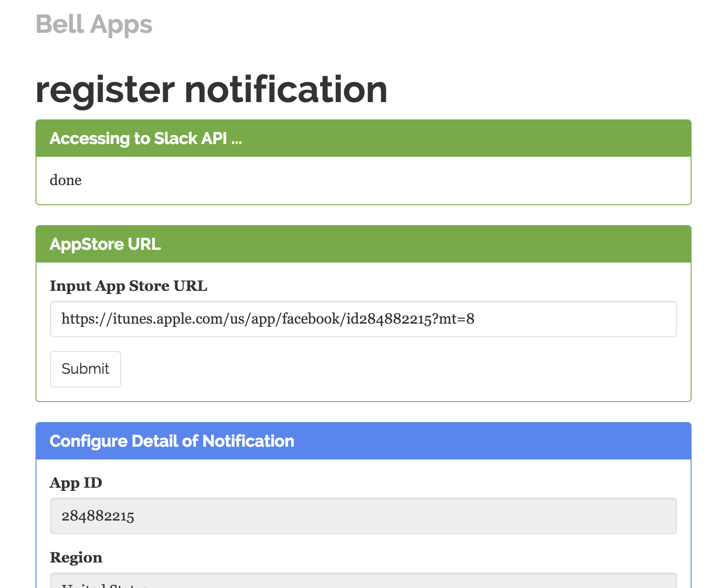The height and width of the screenshot is (588, 728).
Task: Click the 'done' status text
Action: [66, 180]
